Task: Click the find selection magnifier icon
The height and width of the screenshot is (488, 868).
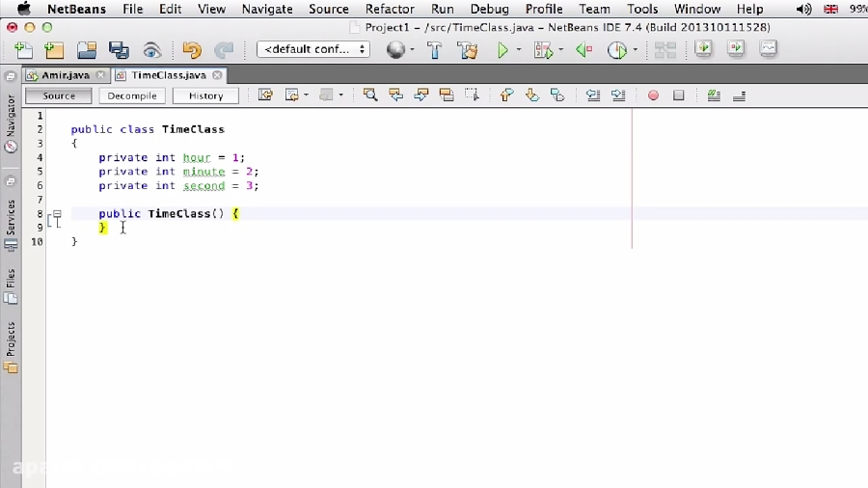Action: [x=370, y=95]
